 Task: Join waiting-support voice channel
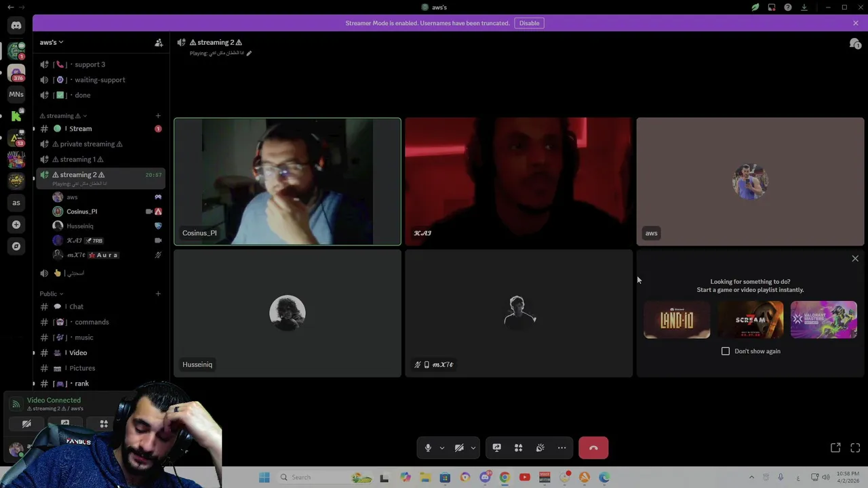pyautogui.click(x=101, y=80)
